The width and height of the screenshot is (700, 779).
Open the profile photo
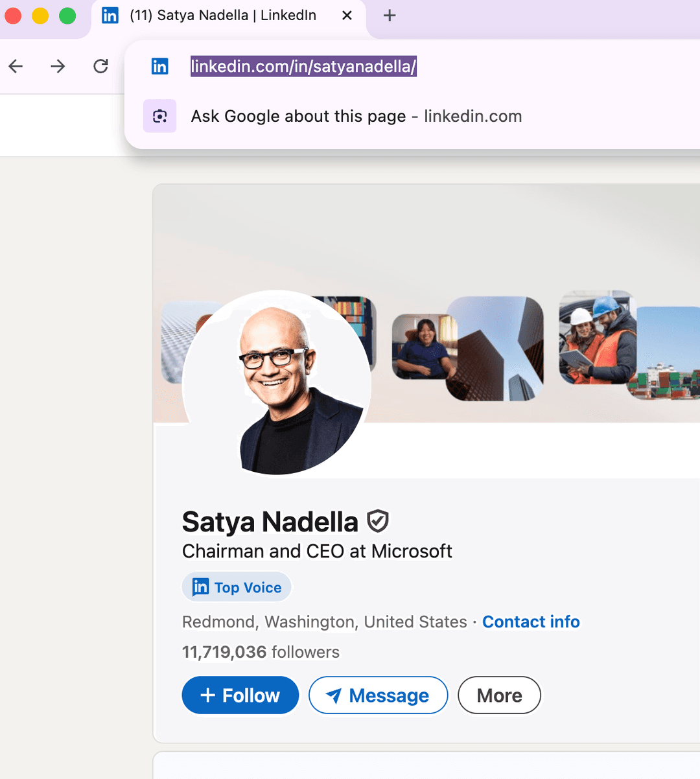point(277,382)
